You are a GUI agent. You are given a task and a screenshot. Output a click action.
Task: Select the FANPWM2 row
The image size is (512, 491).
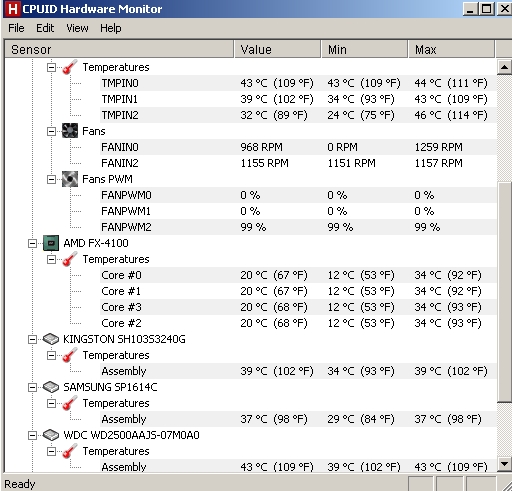click(x=298, y=227)
